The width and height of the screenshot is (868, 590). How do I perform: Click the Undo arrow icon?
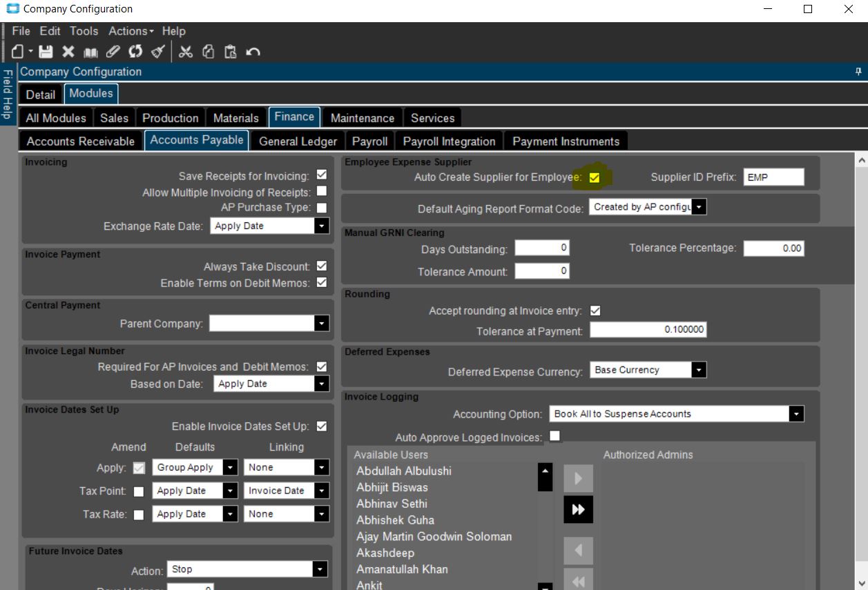tap(253, 52)
